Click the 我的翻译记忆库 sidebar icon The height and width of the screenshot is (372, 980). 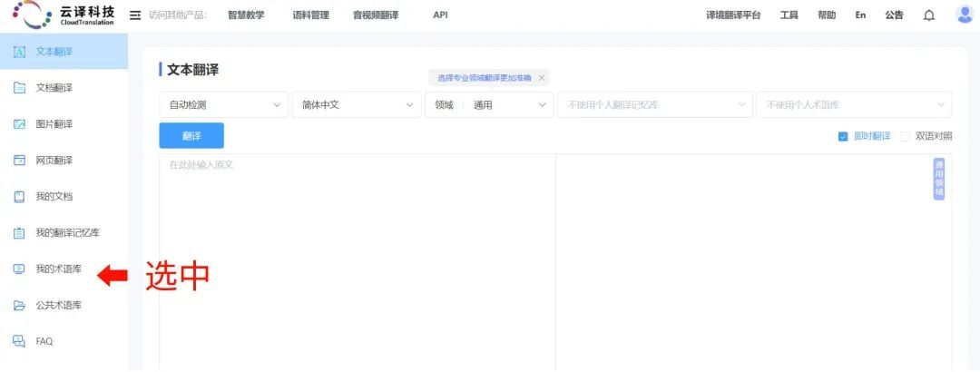[19, 233]
